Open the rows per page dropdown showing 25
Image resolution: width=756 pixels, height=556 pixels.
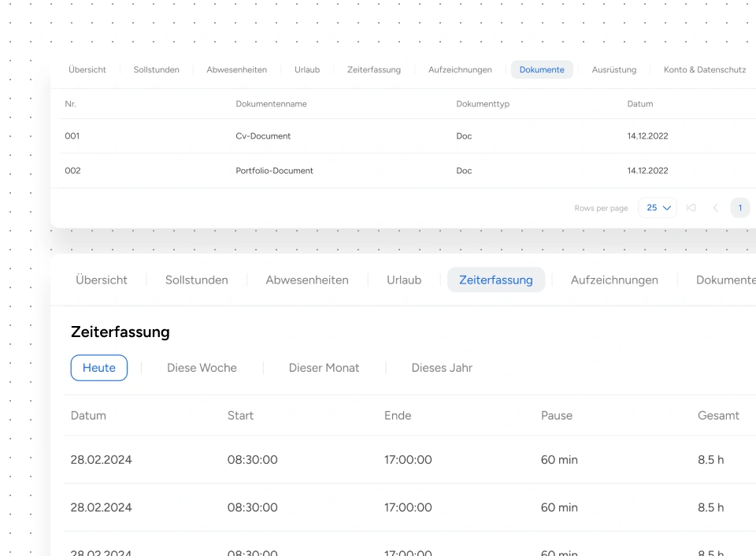point(657,208)
